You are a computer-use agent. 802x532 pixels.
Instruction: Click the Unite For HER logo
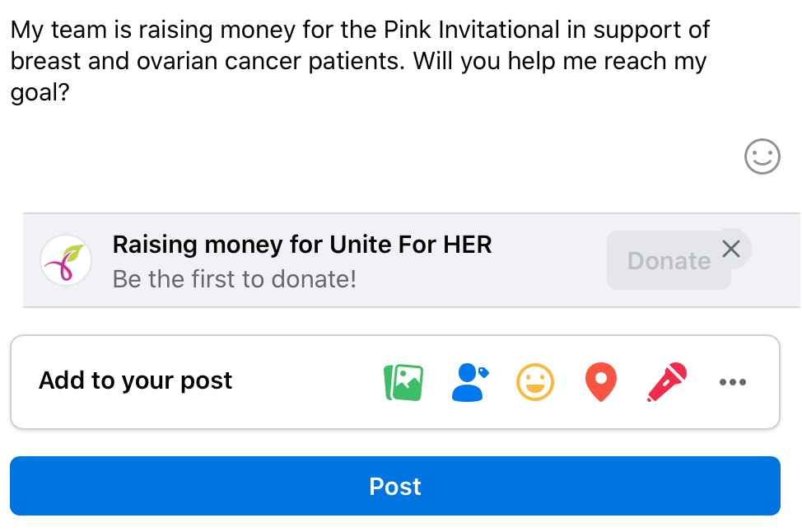point(66,260)
